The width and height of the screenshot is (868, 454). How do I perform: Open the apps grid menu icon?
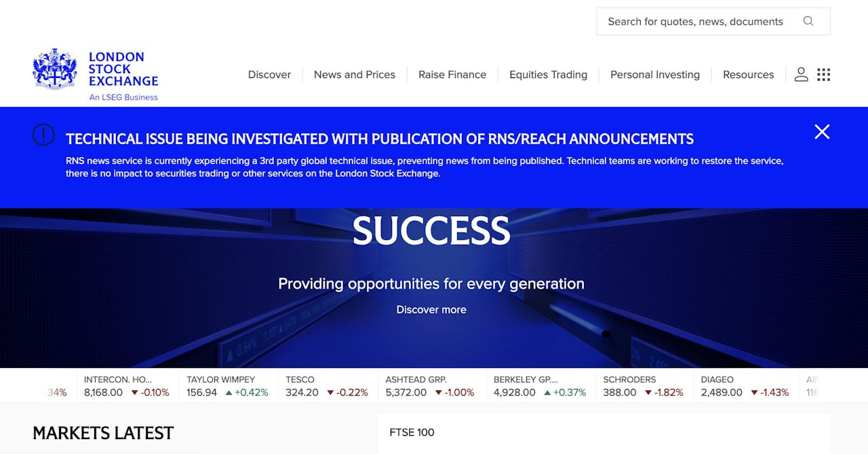click(823, 75)
